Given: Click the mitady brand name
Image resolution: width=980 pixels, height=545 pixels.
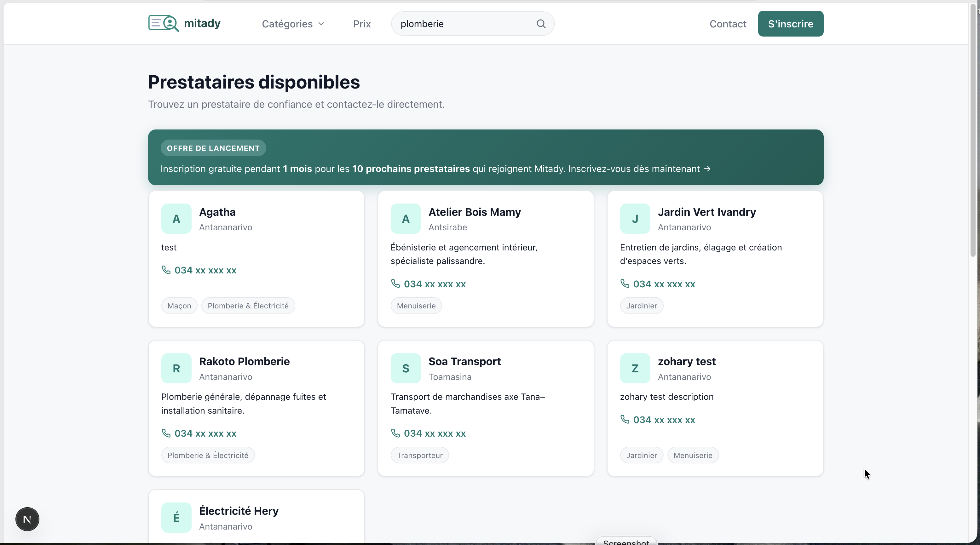Looking at the screenshot, I should click(x=202, y=23).
